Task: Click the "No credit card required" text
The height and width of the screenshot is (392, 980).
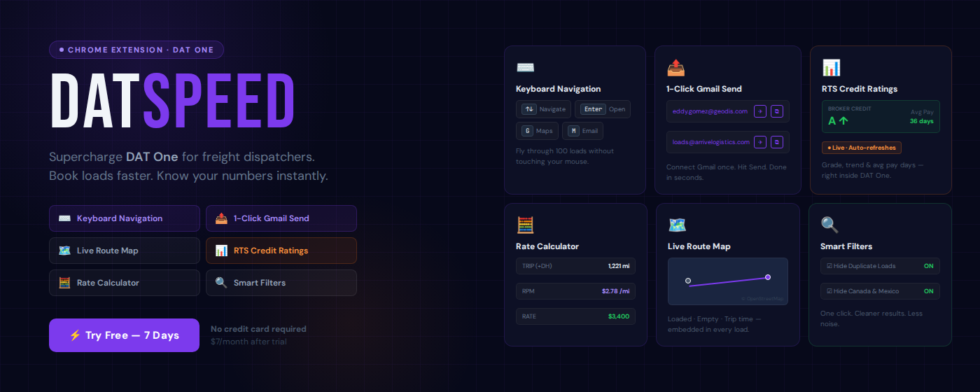Action: pyautogui.click(x=258, y=329)
